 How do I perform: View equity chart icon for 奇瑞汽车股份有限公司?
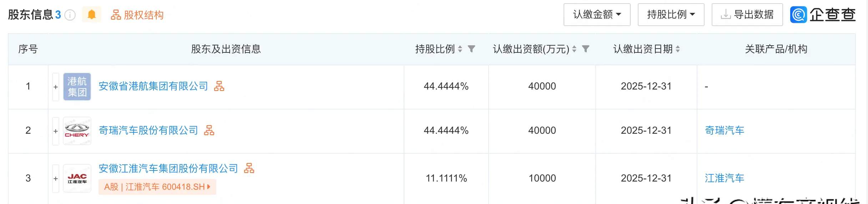(209, 130)
